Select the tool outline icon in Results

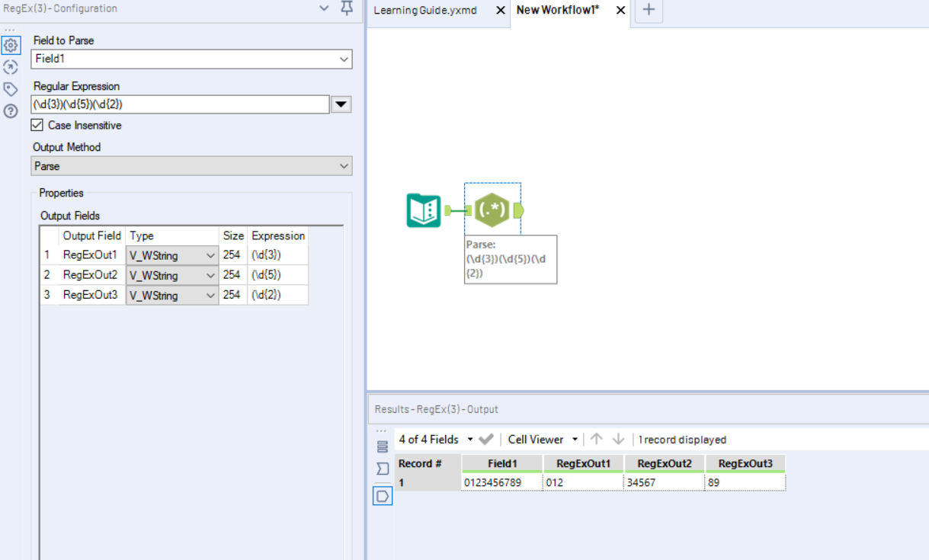383,495
